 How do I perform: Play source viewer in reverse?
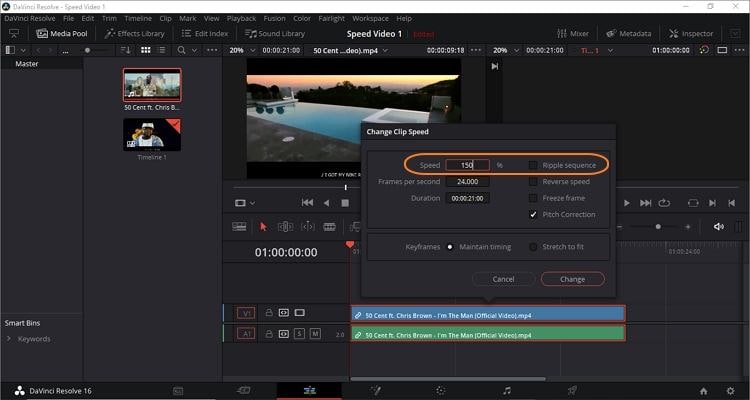point(326,203)
